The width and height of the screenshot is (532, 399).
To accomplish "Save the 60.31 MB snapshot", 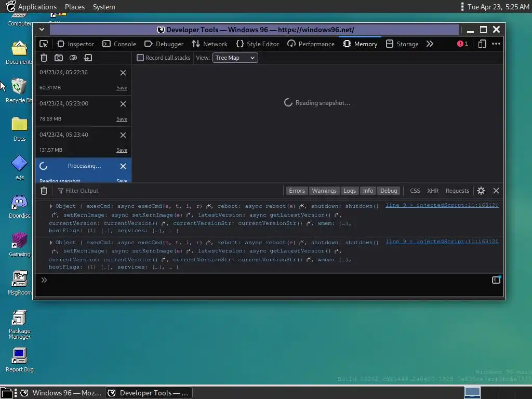I will click(122, 87).
